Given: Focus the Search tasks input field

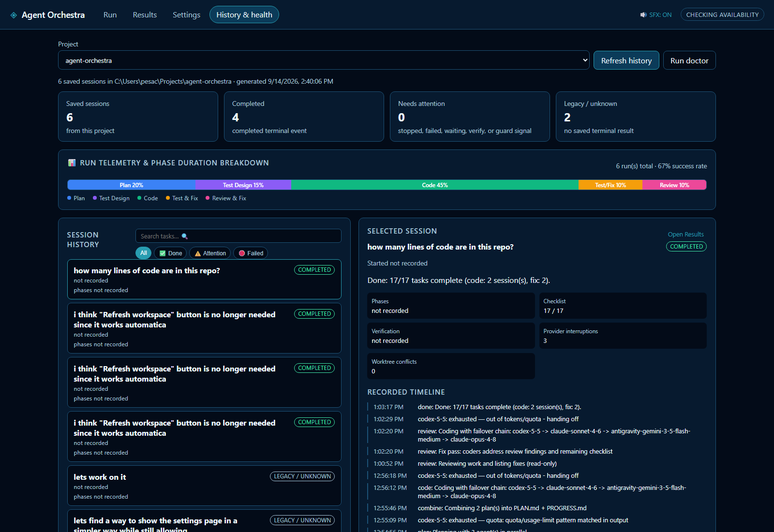Looking at the screenshot, I should [238, 236].
